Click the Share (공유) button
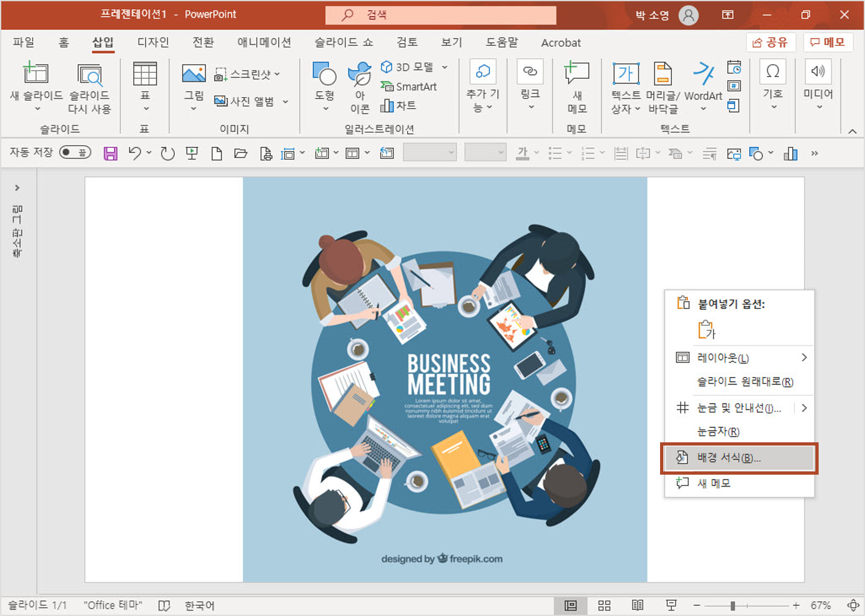Viewport: 865px width, 616px height. (x=770, y=42)
